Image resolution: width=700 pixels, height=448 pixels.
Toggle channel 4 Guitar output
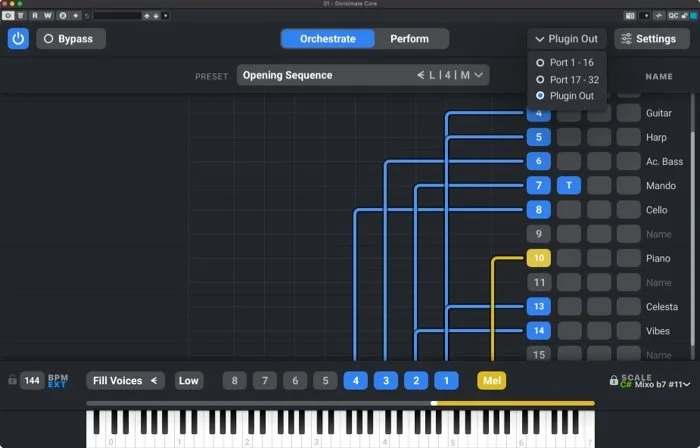click(x=538, y=113)
